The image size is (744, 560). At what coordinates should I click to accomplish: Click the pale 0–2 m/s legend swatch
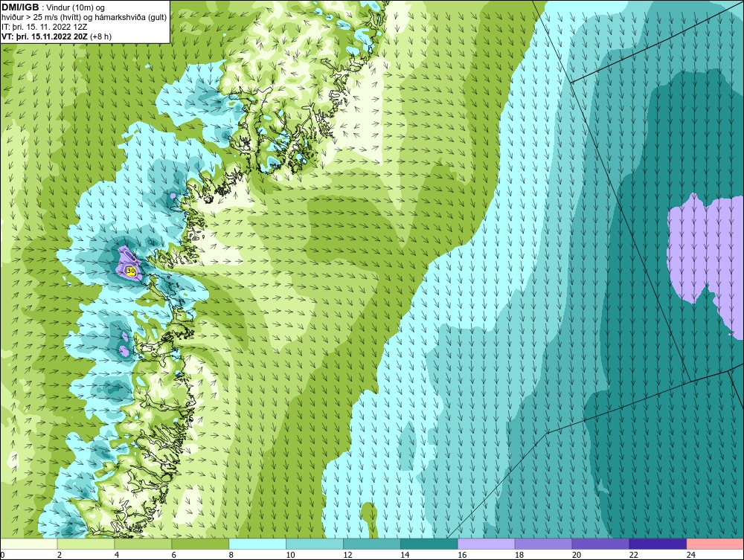pos(28,544)
